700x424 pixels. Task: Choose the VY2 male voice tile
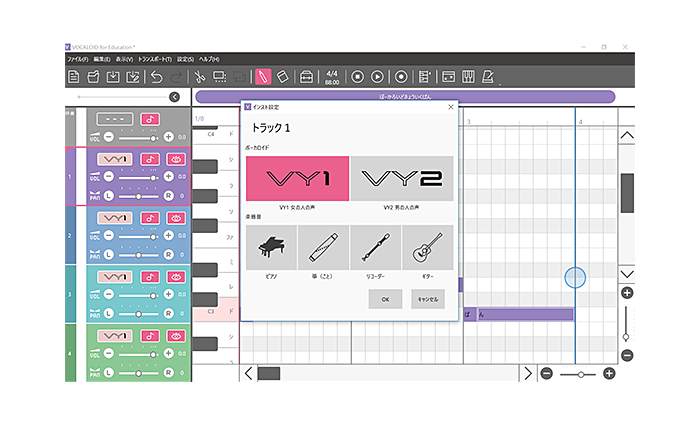(402, 179)
